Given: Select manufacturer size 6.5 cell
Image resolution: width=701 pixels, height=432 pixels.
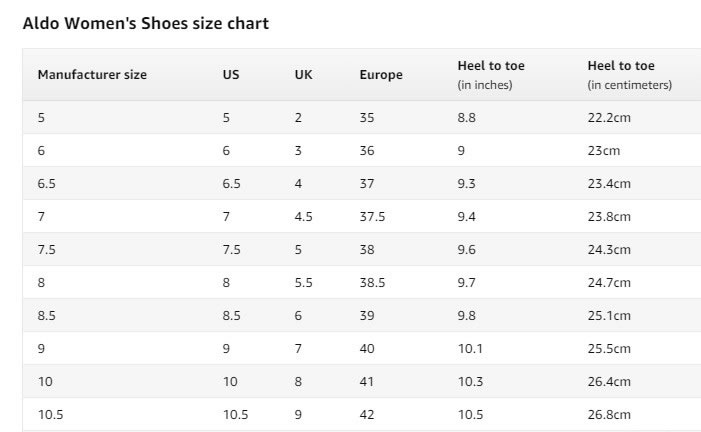Looking at the screenshot, I should click(x=47, y=184).
